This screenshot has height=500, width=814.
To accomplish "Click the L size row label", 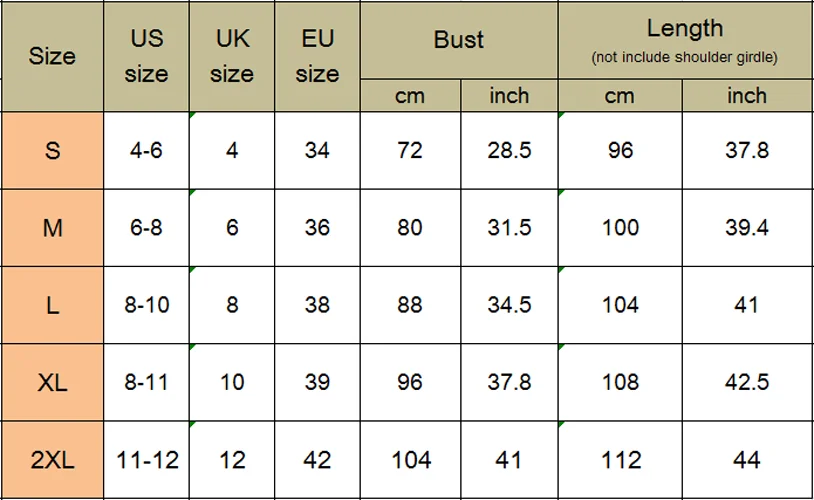I will pos(52,305).
